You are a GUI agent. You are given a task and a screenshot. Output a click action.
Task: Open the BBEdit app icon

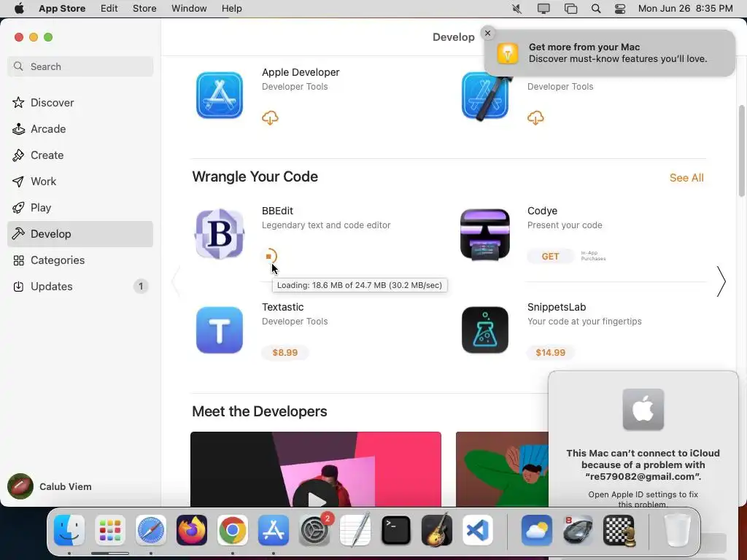(x=219, y=233)
